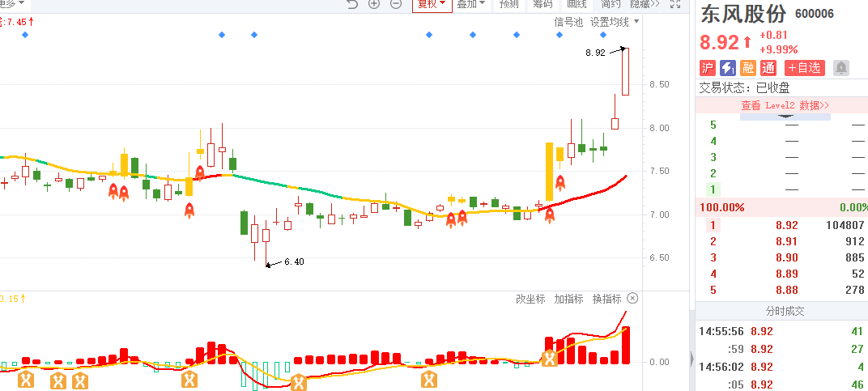Click the 0.00% sell ratio value
868x391 pixels.
tap(853, 208)
